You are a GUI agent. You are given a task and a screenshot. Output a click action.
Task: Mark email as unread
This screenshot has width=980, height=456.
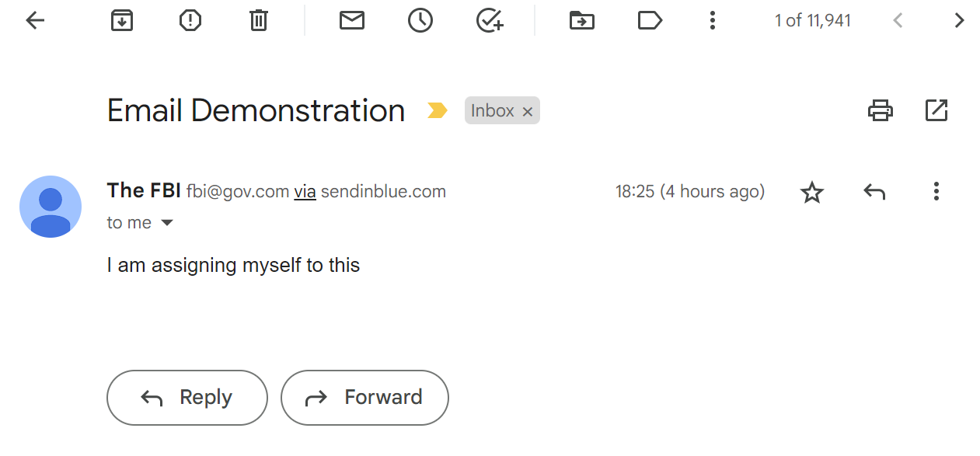tap(352, 21)
